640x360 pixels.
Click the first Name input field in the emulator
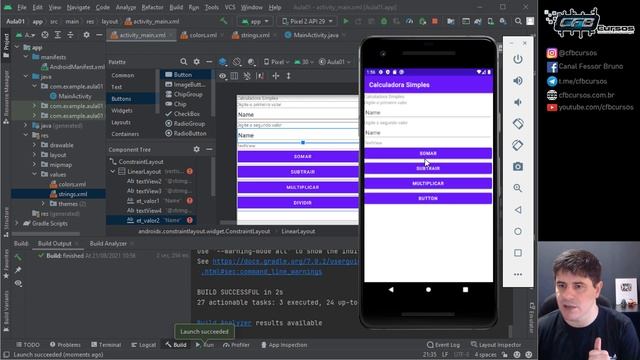click(428, 112)
